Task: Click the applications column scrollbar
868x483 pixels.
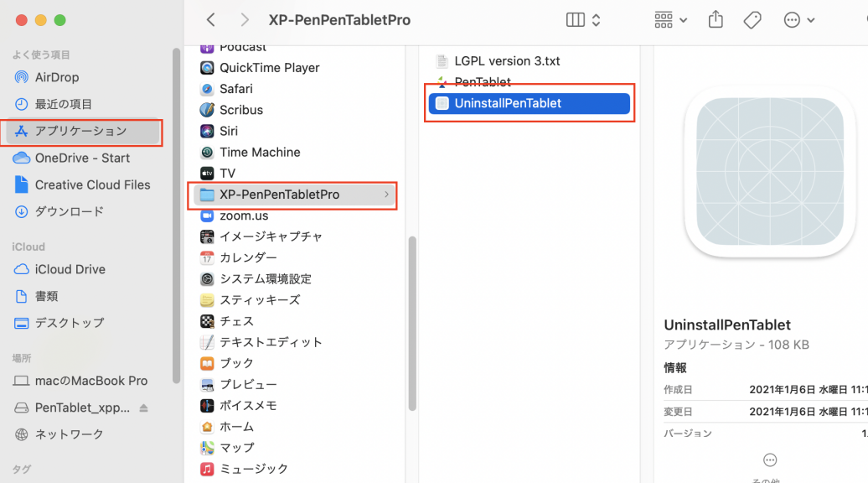Action: pyautogui.click(x=412, y=324)
